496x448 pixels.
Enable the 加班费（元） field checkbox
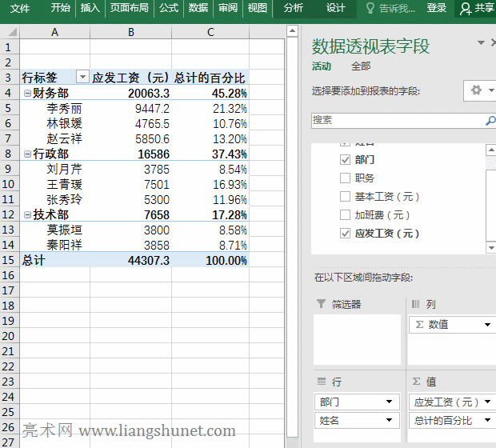coord(345,215)
